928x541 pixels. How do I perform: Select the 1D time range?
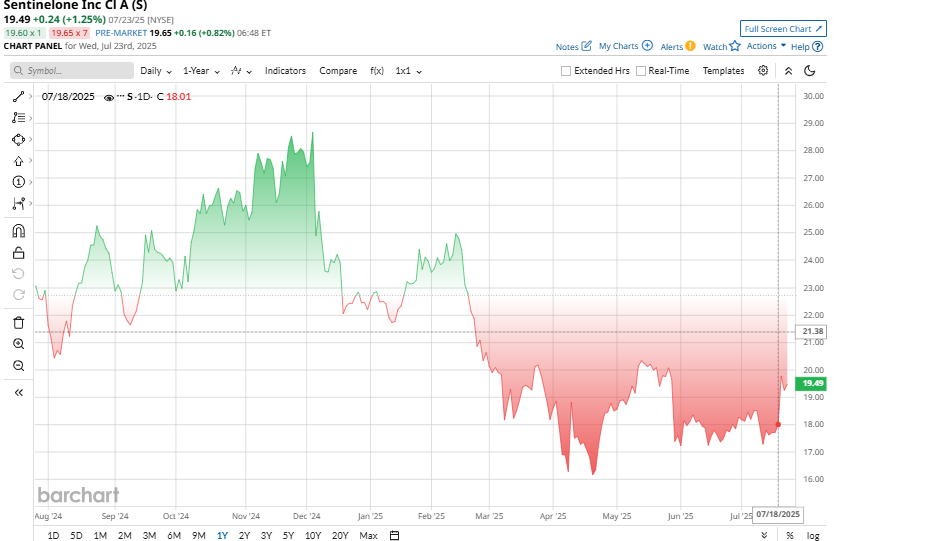pyautogui.click(x=53, y=535)
